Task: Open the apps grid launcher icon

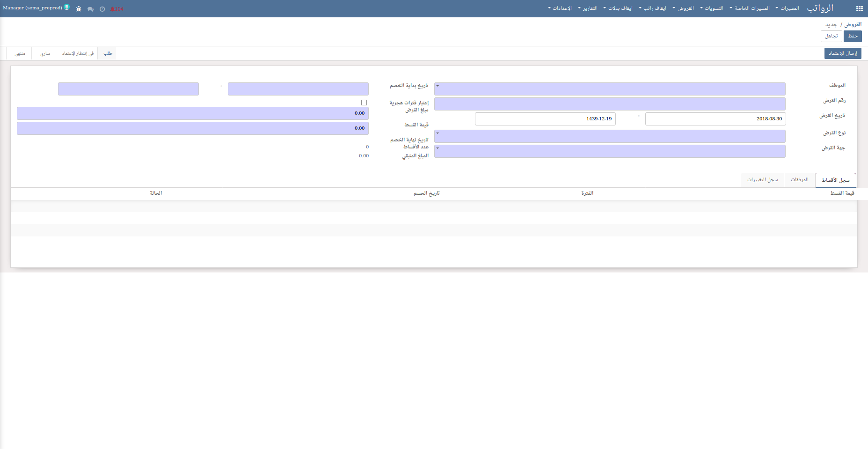Action: click(x=859, y=8)
